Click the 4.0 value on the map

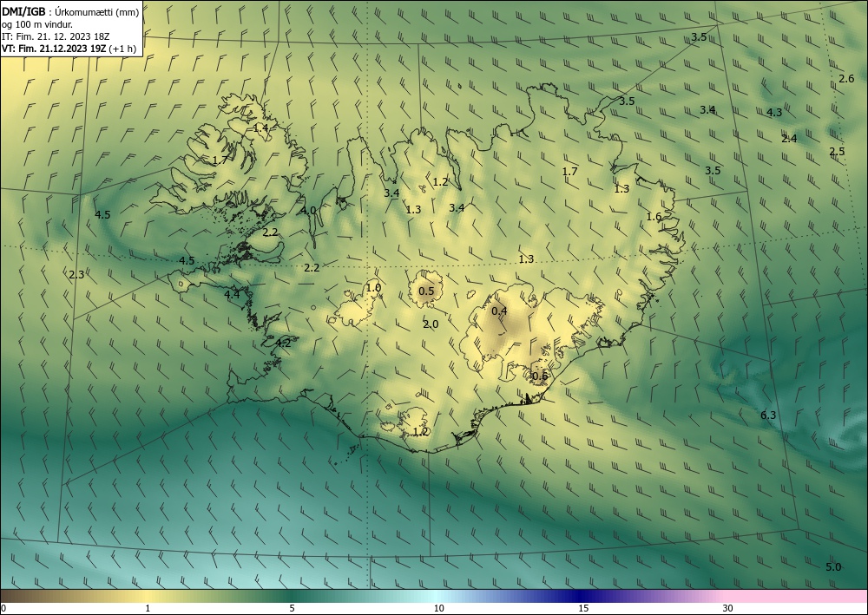coord(308,210)
